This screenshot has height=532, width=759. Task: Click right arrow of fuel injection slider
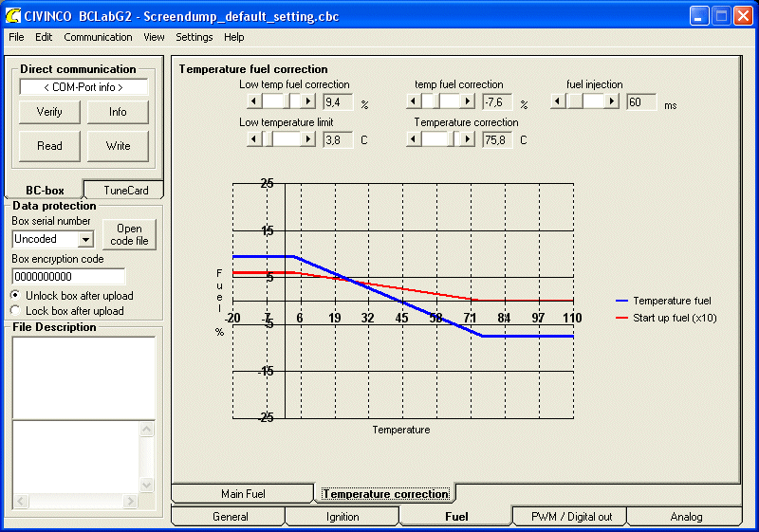(x=612, y=101)
